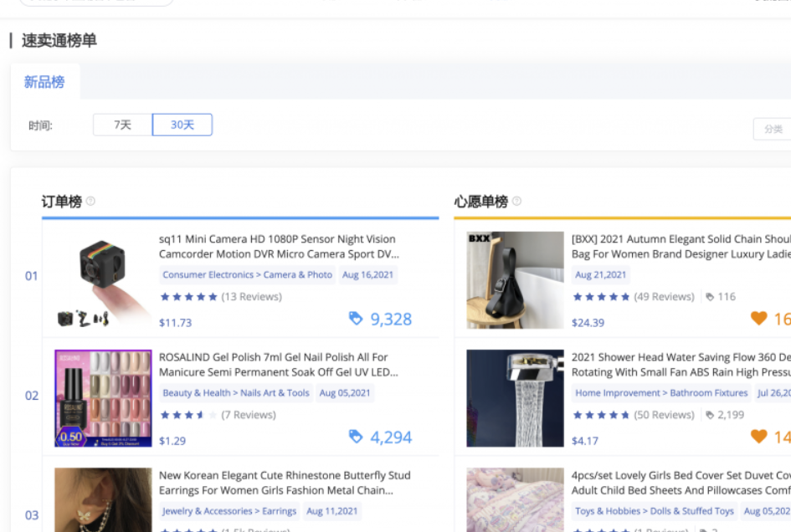Open sq11 Mini Camera product title
Image resolution: width=791 pixels, height=532 pixels.
tap(279, 247)
